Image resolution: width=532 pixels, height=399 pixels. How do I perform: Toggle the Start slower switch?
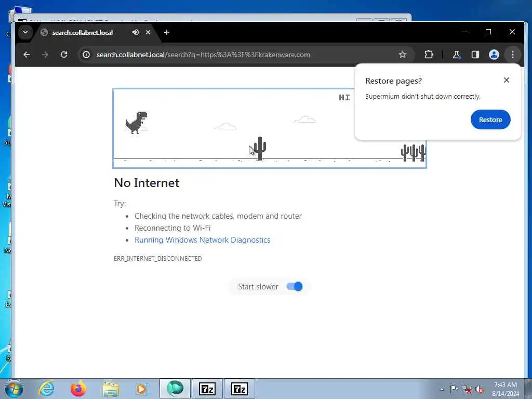pos(294,286)
